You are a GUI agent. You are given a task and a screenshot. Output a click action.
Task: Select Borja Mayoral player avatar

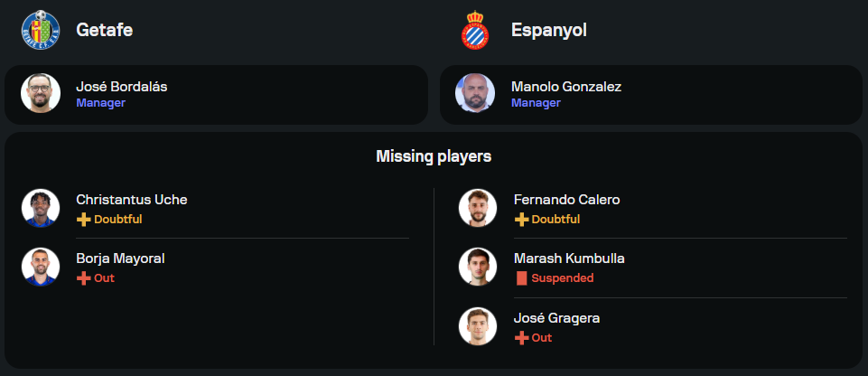41,267
